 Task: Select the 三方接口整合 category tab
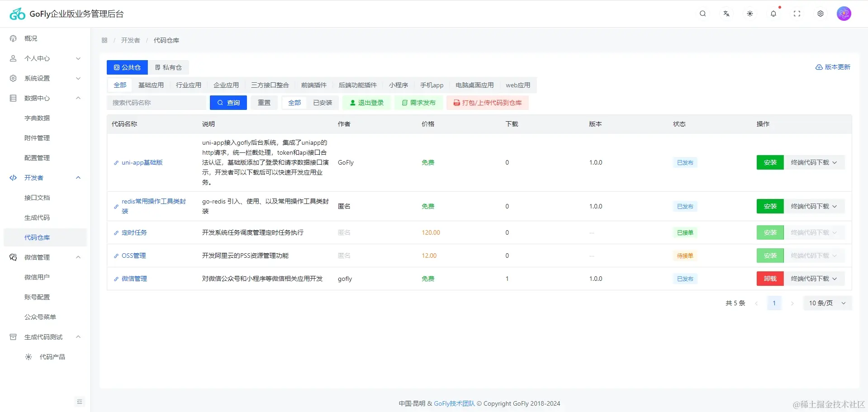270,85
